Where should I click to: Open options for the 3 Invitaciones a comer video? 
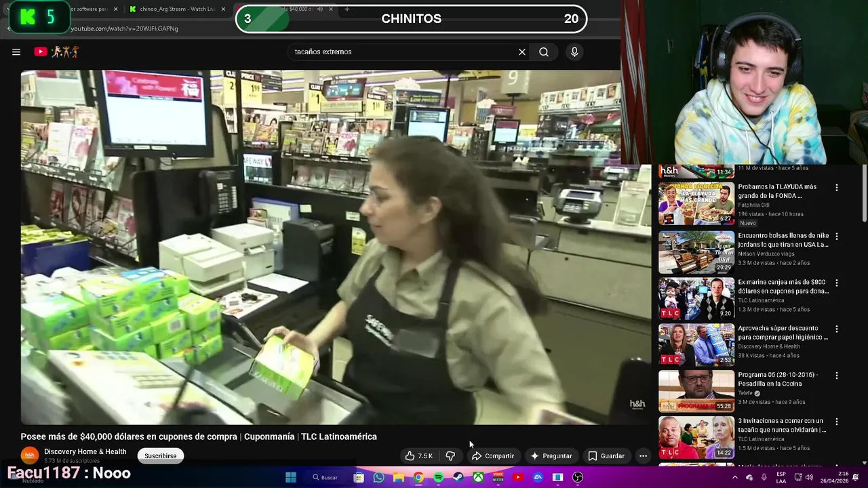coord(836,422)
